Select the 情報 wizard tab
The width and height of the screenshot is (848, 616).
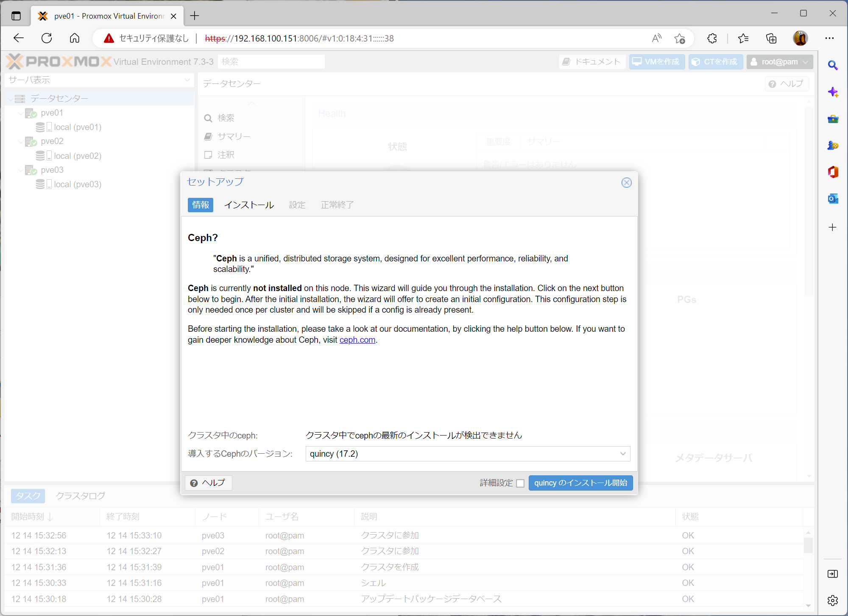(x=201, y=205)
